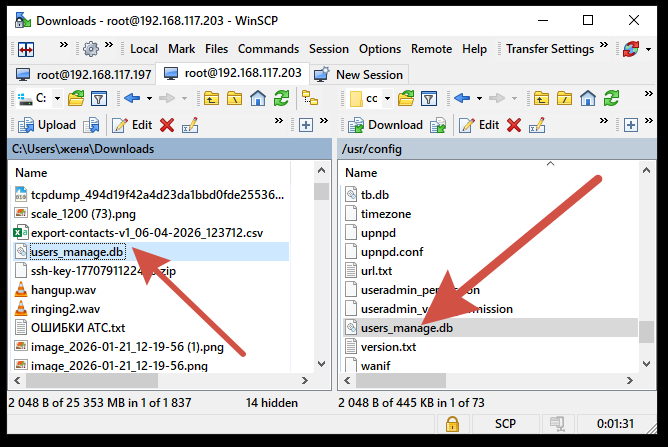Go back in local panel history
668x447 pixels.
(x=132, y=99)
